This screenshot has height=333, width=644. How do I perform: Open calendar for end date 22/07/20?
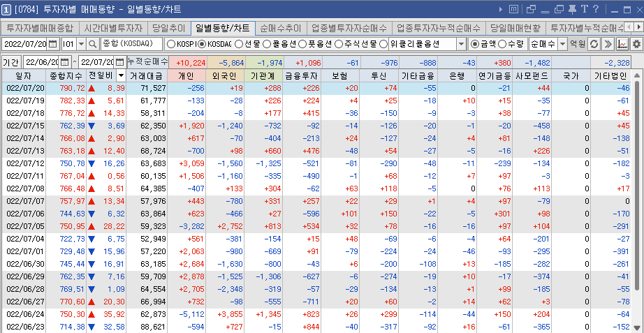(119, 62)
